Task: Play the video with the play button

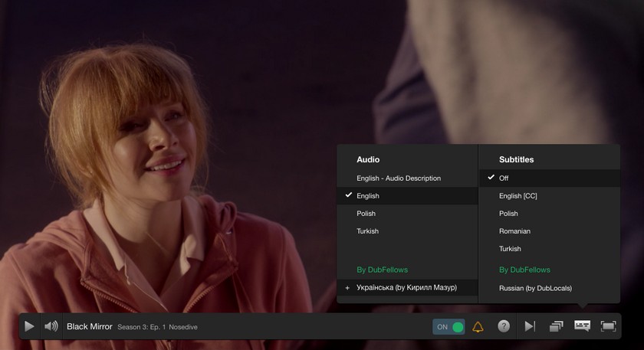Action: click(x=29, y=326)
